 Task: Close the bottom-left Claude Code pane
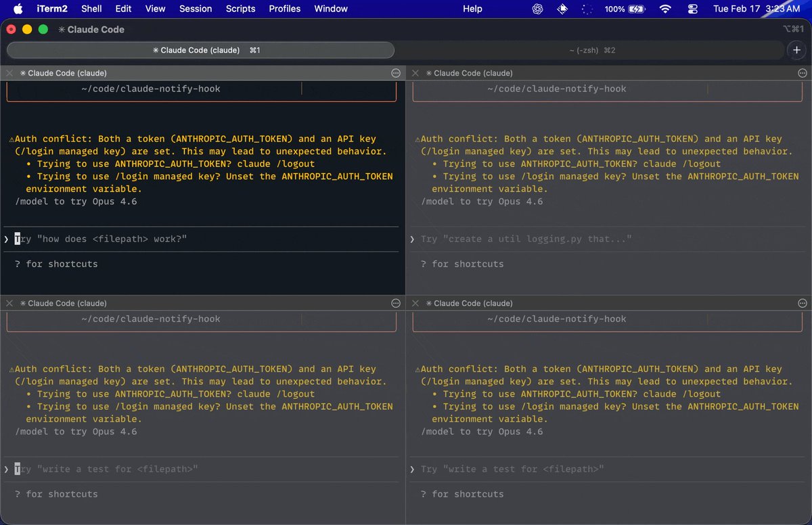[9, 303]
